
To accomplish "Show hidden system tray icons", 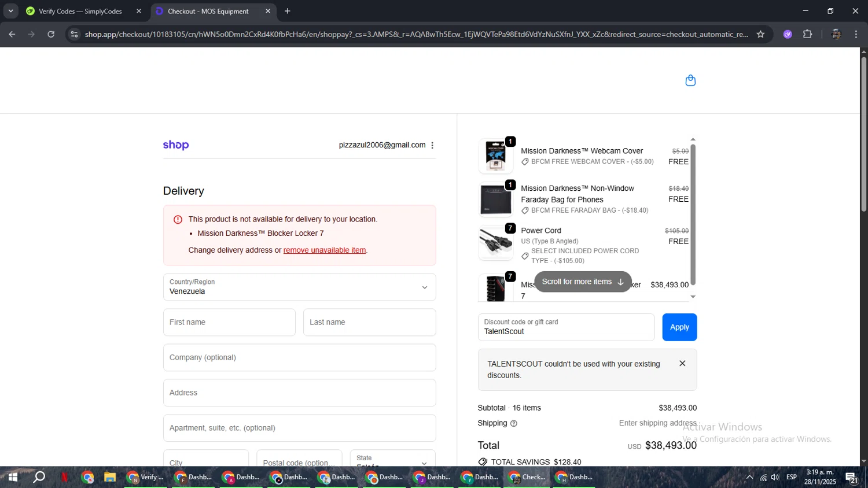I will [749, 477].
